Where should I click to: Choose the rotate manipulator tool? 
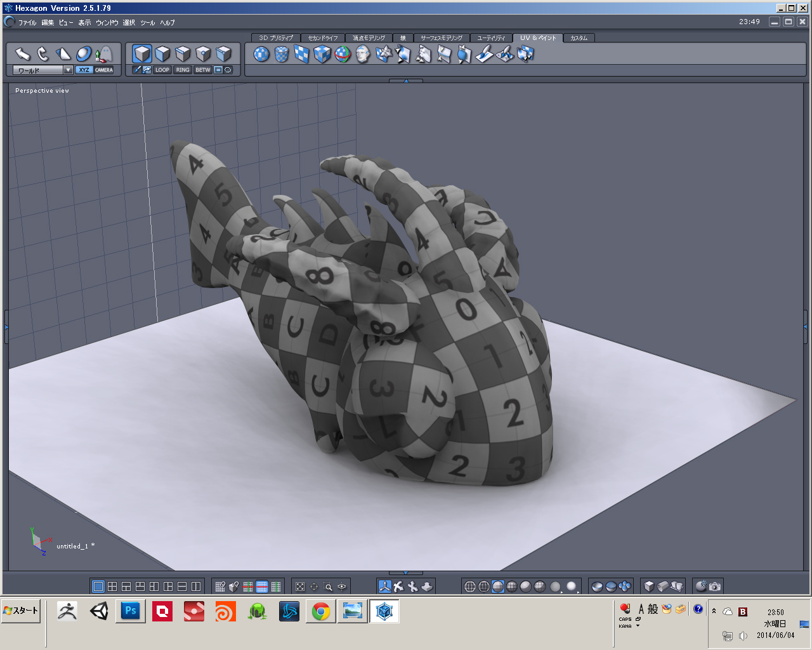tap(43, 54)
